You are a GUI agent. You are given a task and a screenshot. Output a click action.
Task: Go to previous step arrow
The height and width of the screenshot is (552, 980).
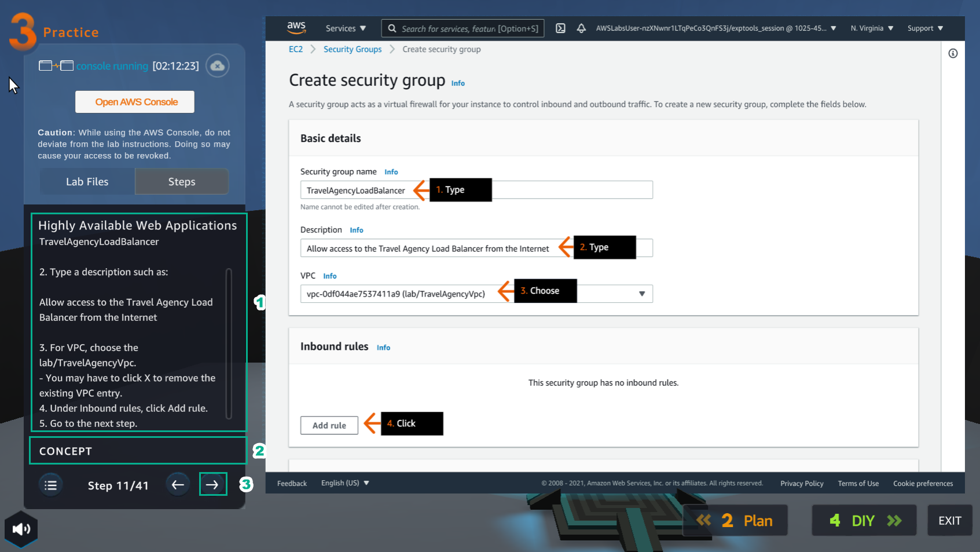pyautogui.click(x=178, y=485)
